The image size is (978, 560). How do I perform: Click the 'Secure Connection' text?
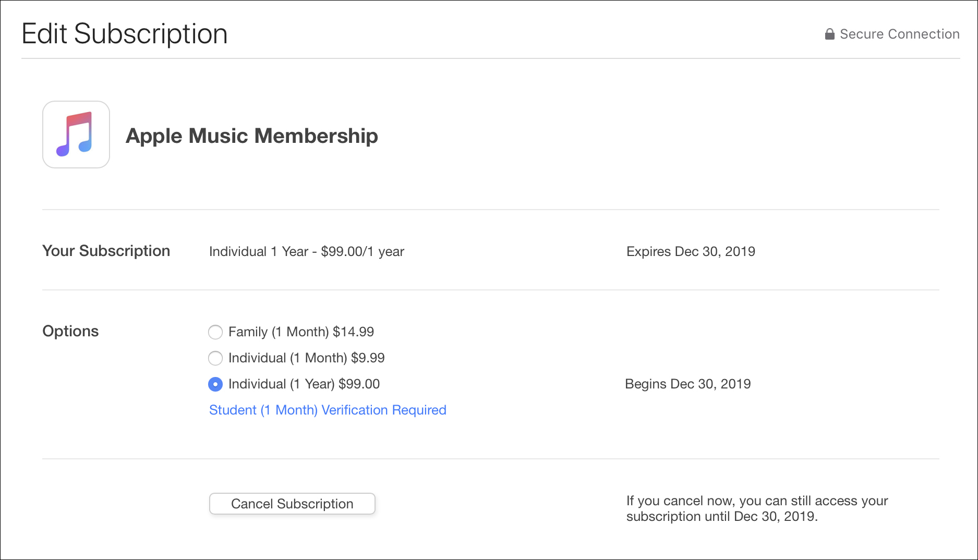tap(900, 34)
